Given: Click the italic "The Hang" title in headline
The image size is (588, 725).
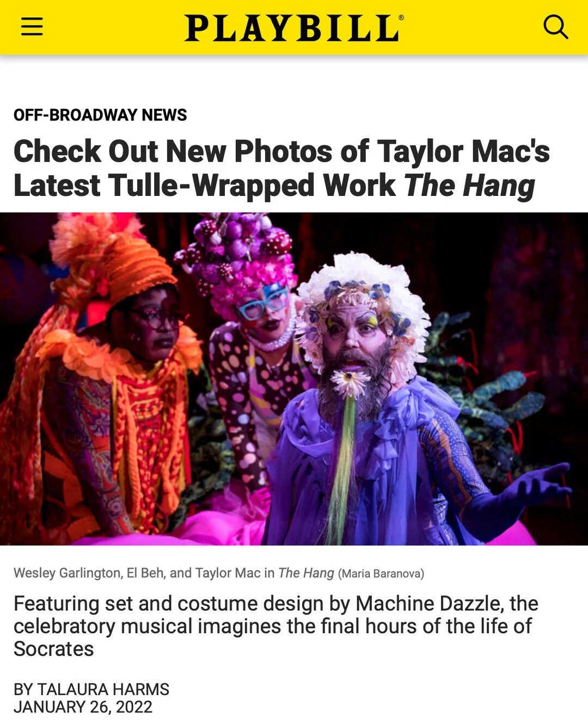Looking at the screenshot, I should pyautogui.click(x=470, y=186).
